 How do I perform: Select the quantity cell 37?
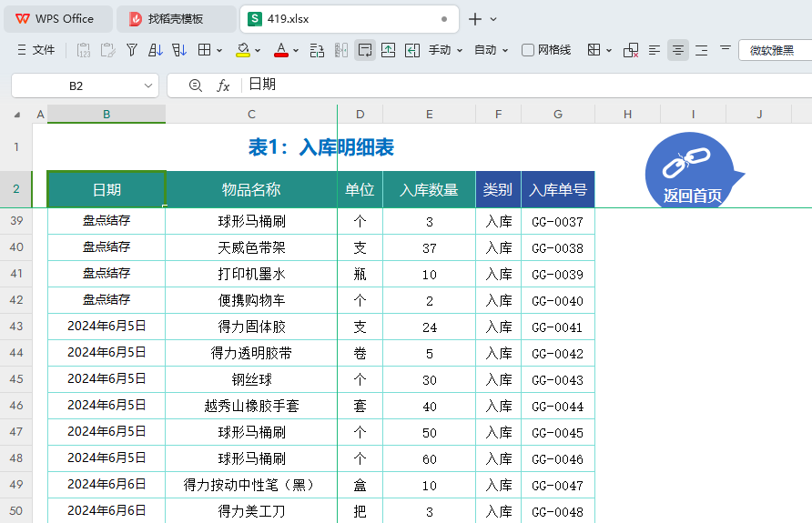429,247
